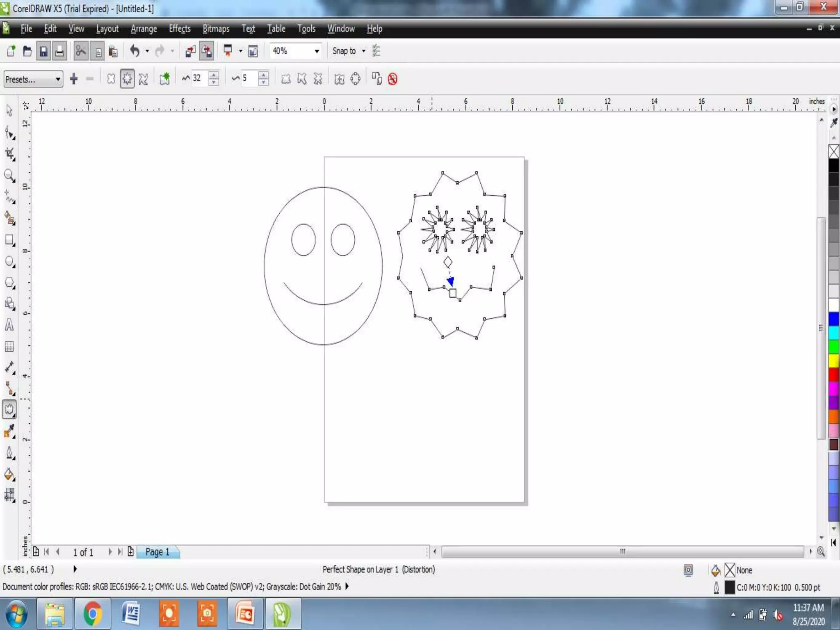Pick the red swatch in color palette
The height and width of the screenshot is (630, 840).
(833, 374)
